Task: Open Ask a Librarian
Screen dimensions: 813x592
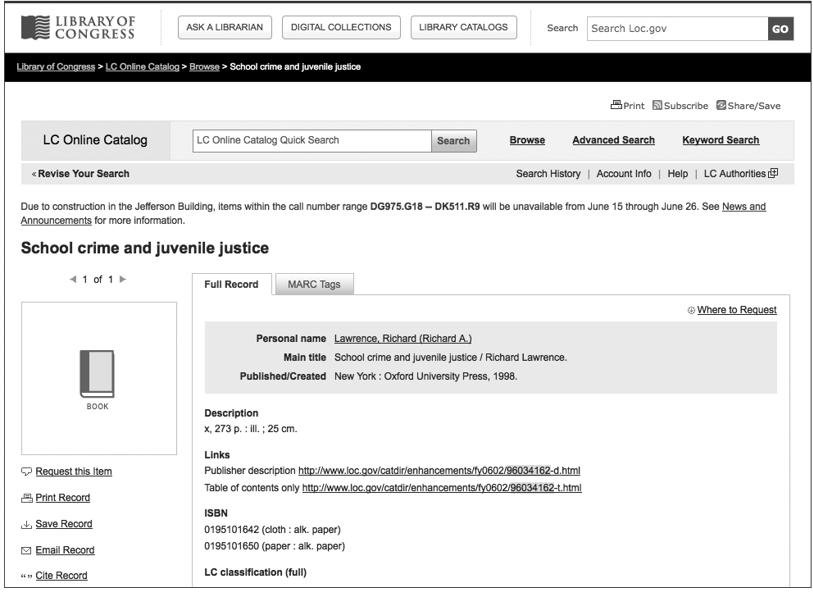Action: [x=225, y=27]
